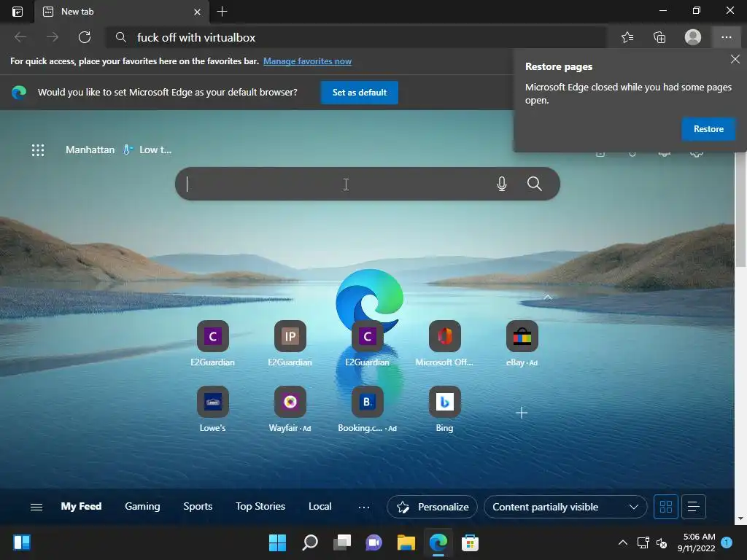The width and height of the screenshot is (747, 560).
Task: Open the network status tray icon
Action: pos(643,542)
